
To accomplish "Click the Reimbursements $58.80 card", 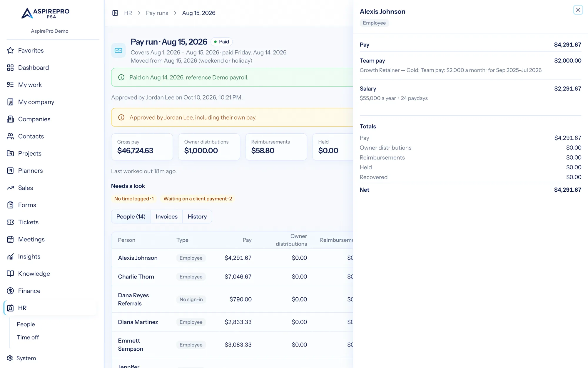I will [276, 147].
